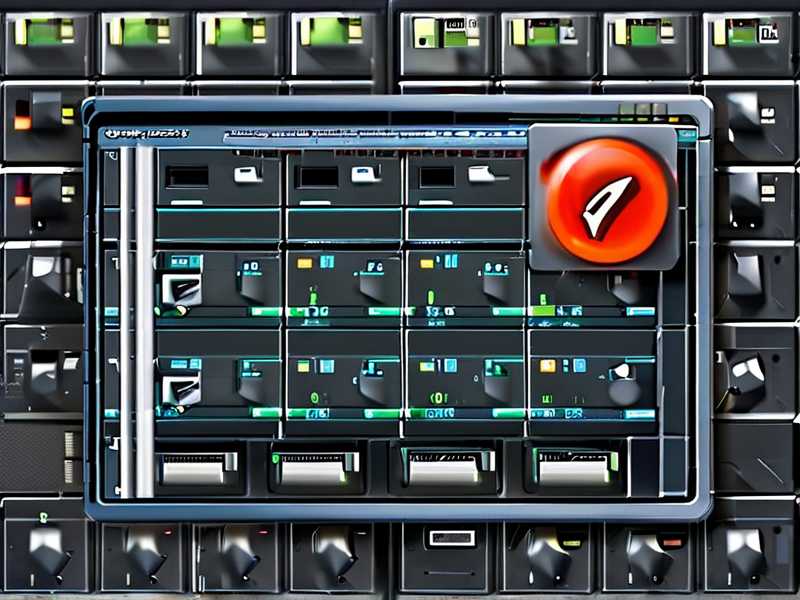This screenshot has width=800, height=600.
Task: Open the dark slot field in the first top-row panel
Action: [x=187, y=177]
